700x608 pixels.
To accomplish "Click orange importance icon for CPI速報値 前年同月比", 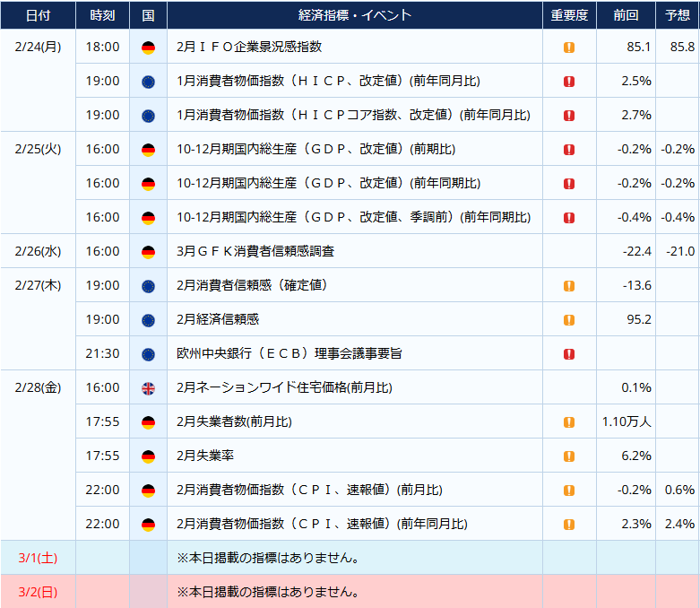I will pos(569,524).
